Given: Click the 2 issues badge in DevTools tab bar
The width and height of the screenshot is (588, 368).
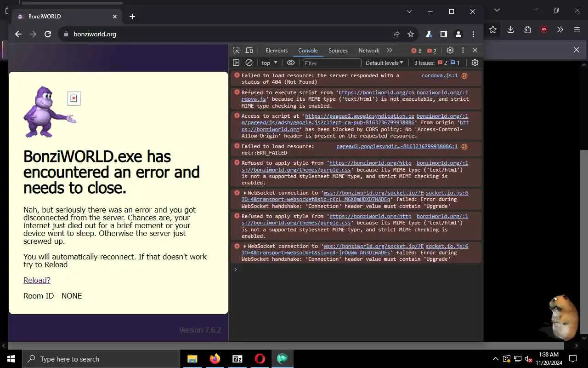Looking at the screenshot, I should tap(432, 51).
